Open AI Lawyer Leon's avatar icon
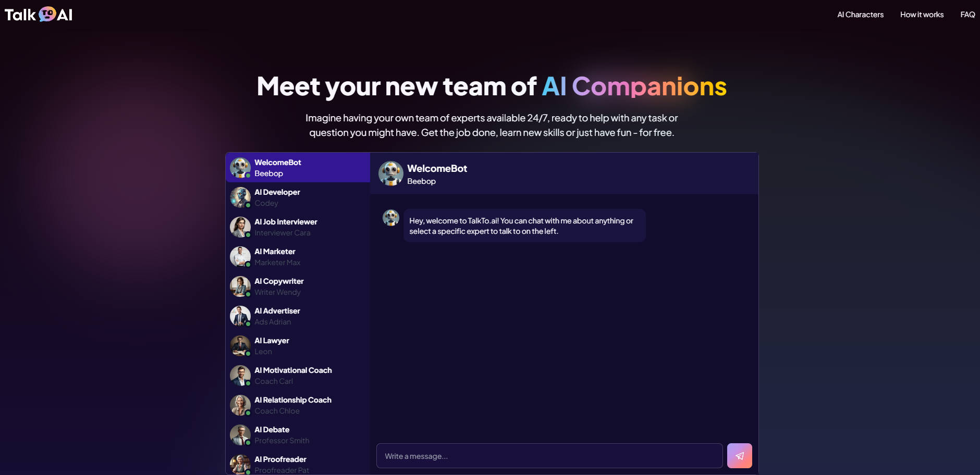This screenshot has height=475, width=980. (x=240, y=345)
